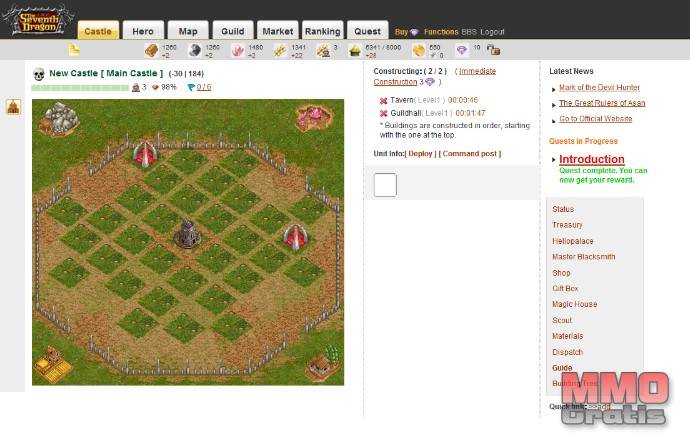The height and width of the screenshot is (437, 690).
Task: Cancel the Guildhall construction with red X
Action: [x=384, y=113]
